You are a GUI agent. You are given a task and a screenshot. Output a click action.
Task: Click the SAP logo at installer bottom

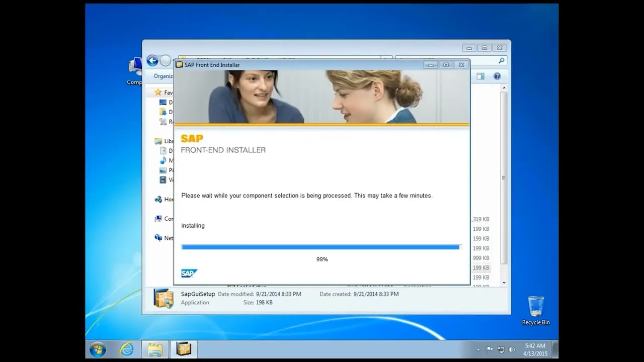click(189, 274)
